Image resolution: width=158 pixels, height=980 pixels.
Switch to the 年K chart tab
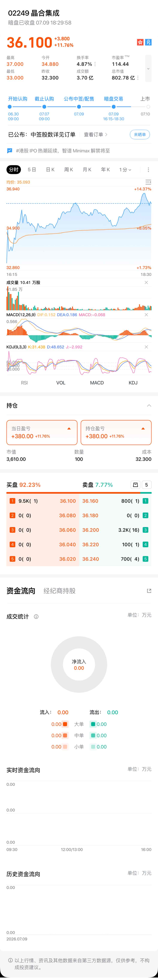point(106,170)
